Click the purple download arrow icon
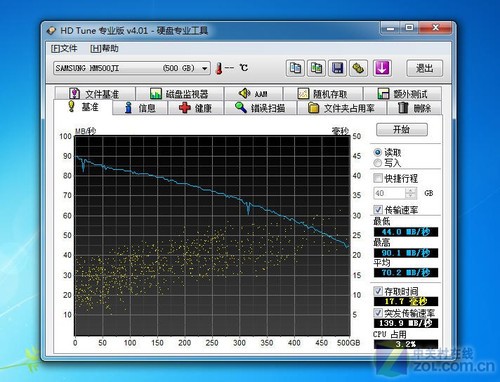This screenshot has height=382, width=500. [382, 68]
